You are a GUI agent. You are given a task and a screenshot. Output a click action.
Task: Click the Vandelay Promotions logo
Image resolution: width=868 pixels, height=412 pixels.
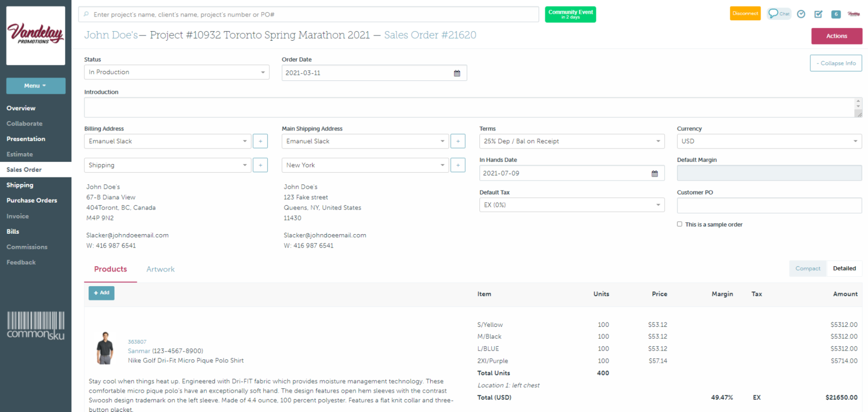click(36, 36)
